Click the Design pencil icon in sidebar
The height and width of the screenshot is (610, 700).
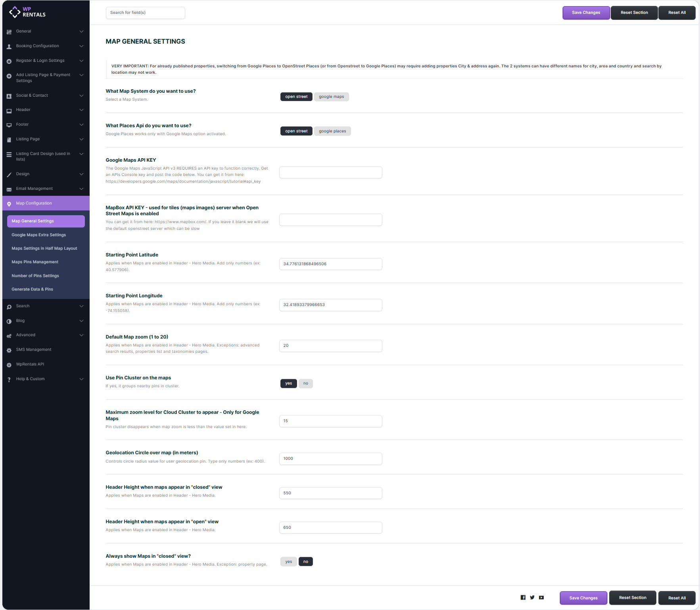point(9,174)
